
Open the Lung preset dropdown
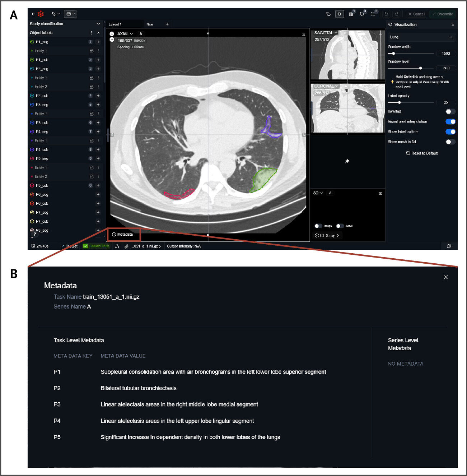click(x=421, y=37)
